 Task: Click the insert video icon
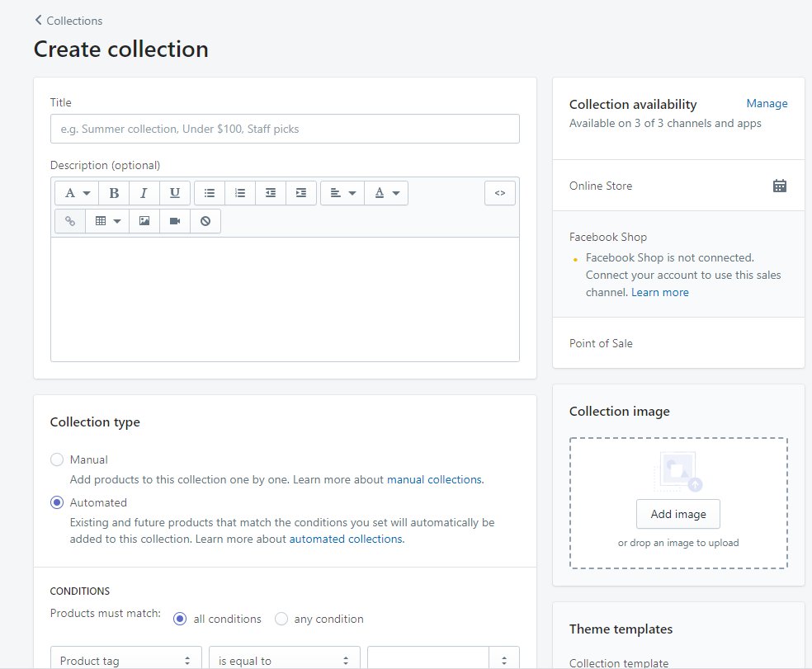[175, 221]
